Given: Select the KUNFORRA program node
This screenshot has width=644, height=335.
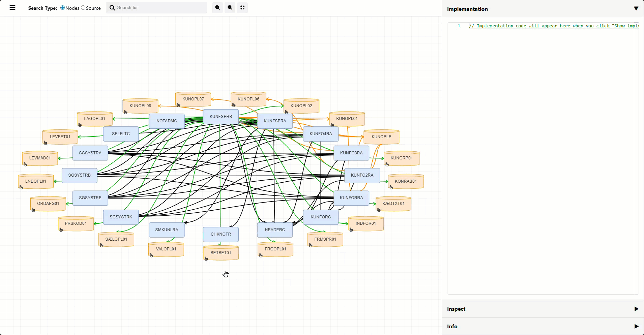Looking at the screenshot, I should tap(351, 197).
